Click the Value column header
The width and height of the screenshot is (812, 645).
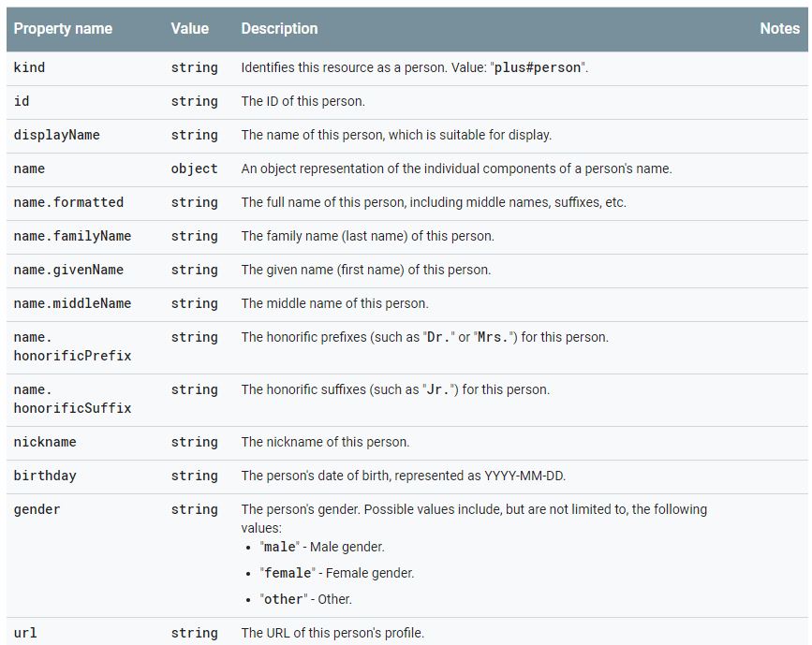[189, 28]
